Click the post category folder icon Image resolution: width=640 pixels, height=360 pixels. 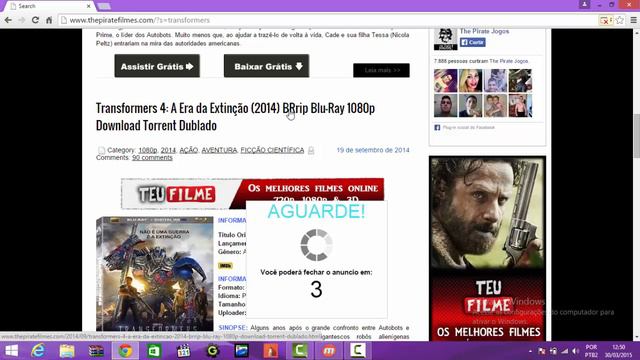[101, 150]
